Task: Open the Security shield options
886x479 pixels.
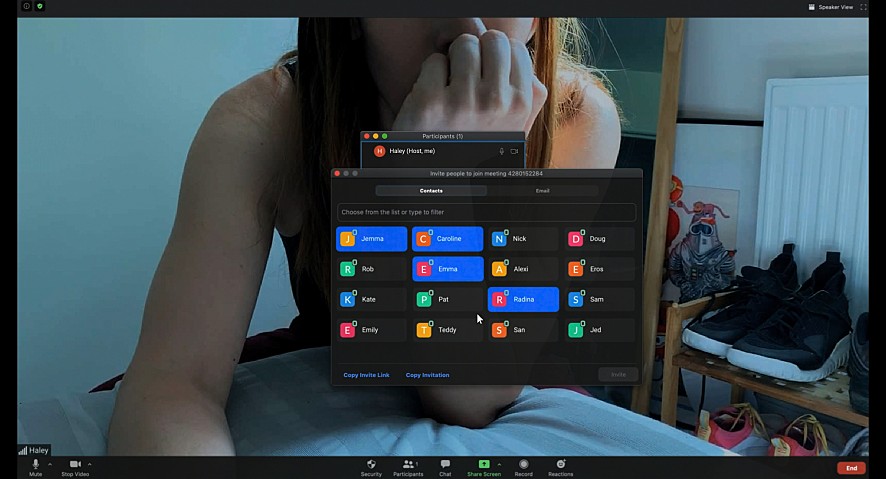Action: click(x=371, y=465)
